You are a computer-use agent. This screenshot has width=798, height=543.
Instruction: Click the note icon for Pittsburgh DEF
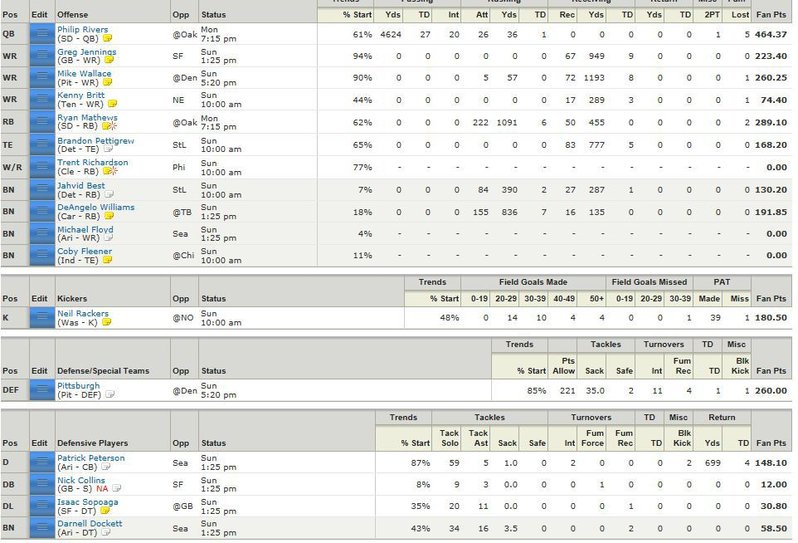(x=109, y=394)
